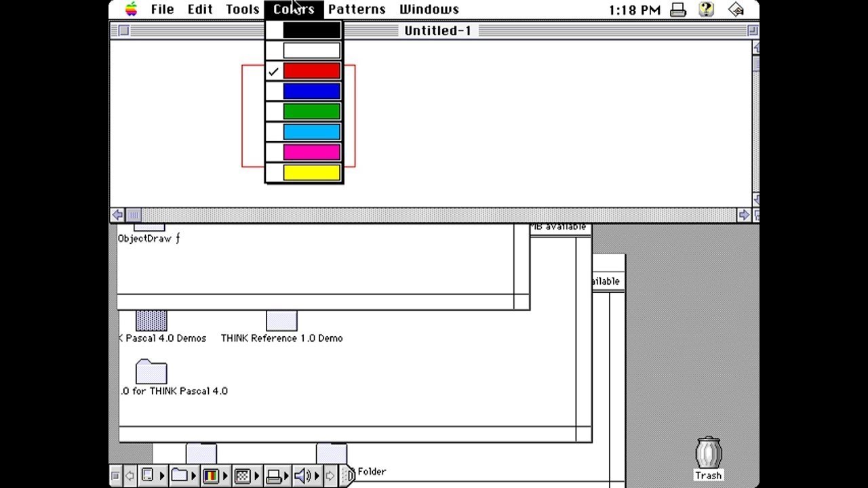868x488 pixels.
Task: Click the 1:18 PM menu bar clock
Action: [x=634, y=9]
